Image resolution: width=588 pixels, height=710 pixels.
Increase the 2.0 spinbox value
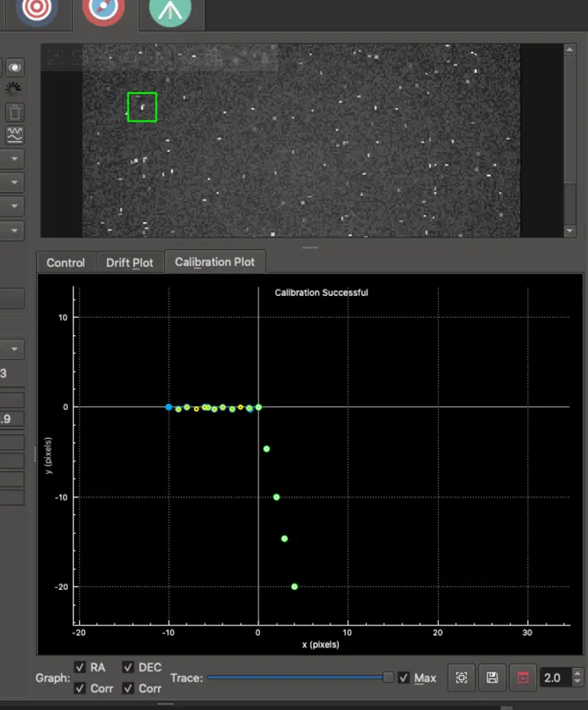577,673
